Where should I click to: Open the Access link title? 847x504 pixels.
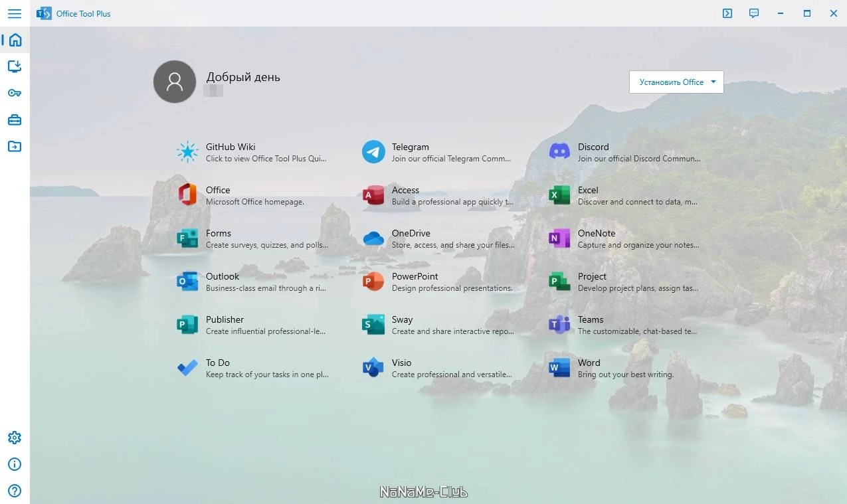[x=405, y=190]
